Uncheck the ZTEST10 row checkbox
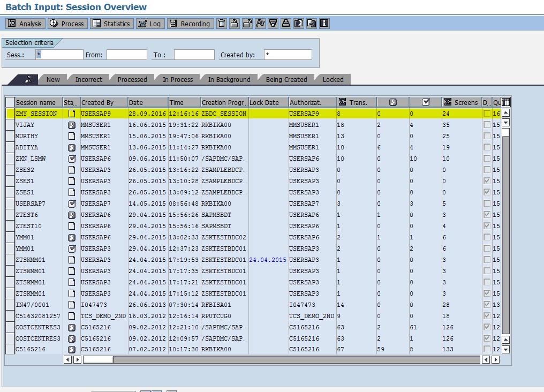544x392 pixels. click(488, 226)
